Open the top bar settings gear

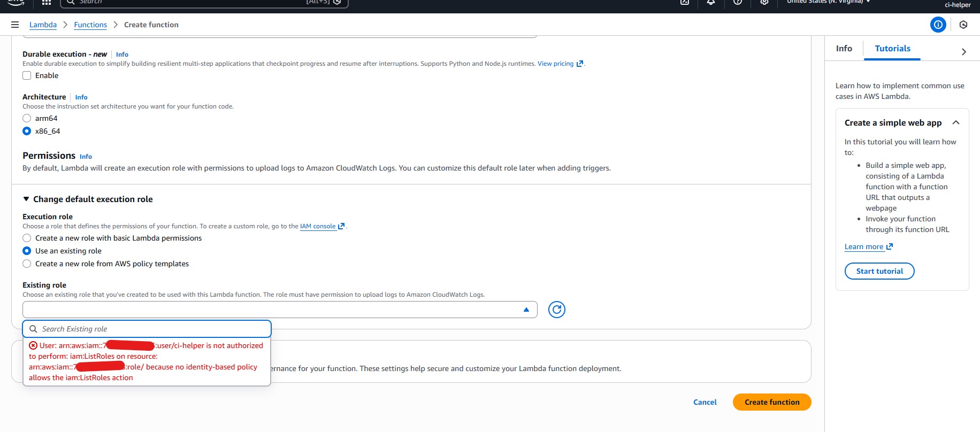[x=764, y=2]
